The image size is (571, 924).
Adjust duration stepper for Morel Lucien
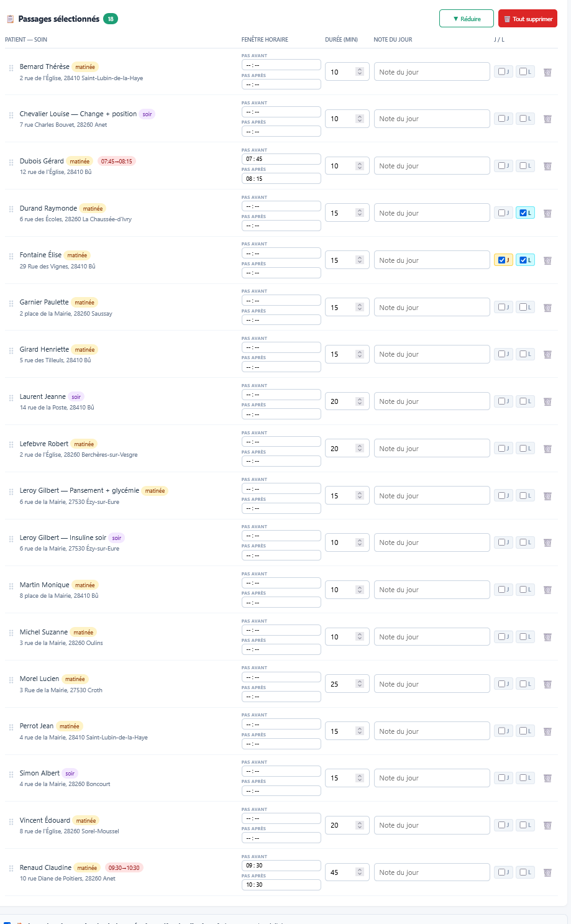click(359, 684)
